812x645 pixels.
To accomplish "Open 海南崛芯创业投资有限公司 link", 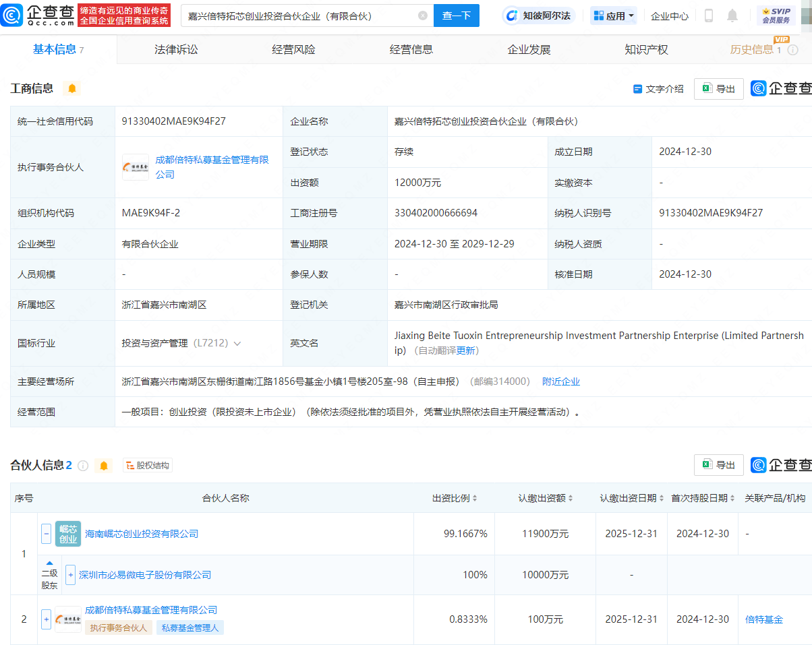I will coord(142,534).
